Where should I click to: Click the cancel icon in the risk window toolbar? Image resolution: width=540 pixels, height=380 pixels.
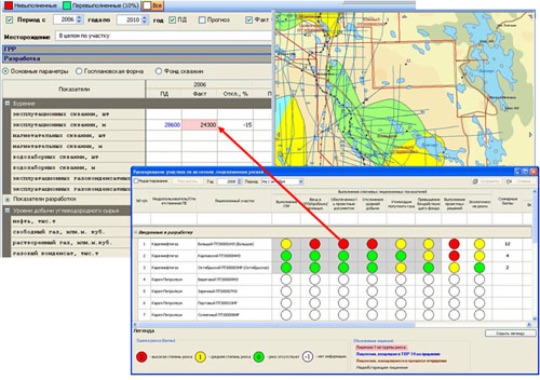[509, 181]
